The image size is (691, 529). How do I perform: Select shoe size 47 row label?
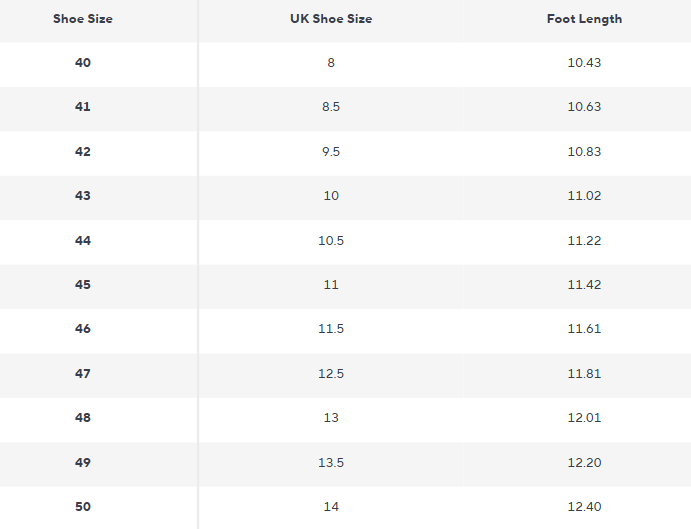tap(83, 374)
